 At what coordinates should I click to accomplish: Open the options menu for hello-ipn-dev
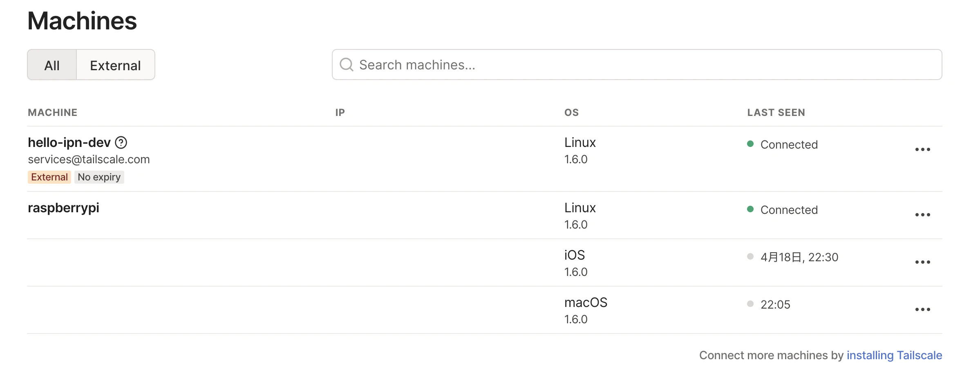(922, 149)
